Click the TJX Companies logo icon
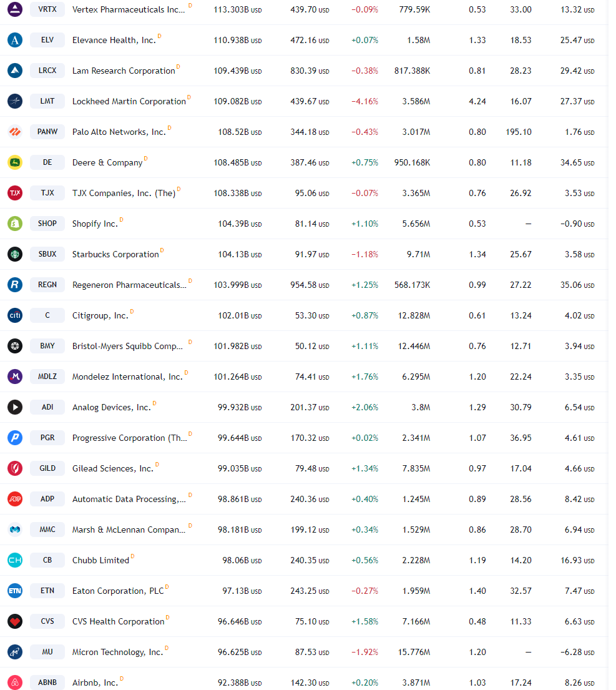 pyautogui.click(x=15, y=193)
